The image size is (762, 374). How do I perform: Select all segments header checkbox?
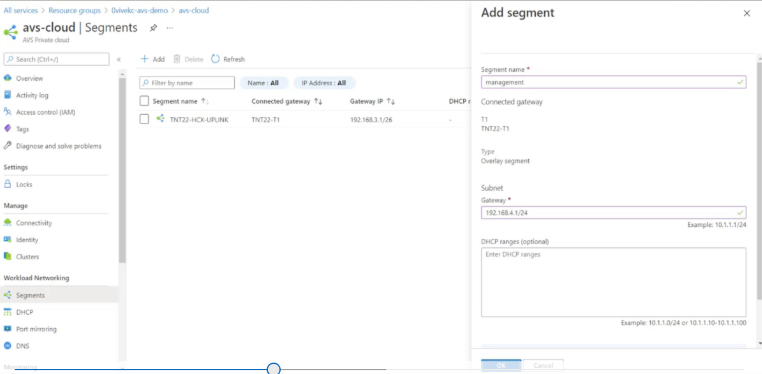coord(144,101)
